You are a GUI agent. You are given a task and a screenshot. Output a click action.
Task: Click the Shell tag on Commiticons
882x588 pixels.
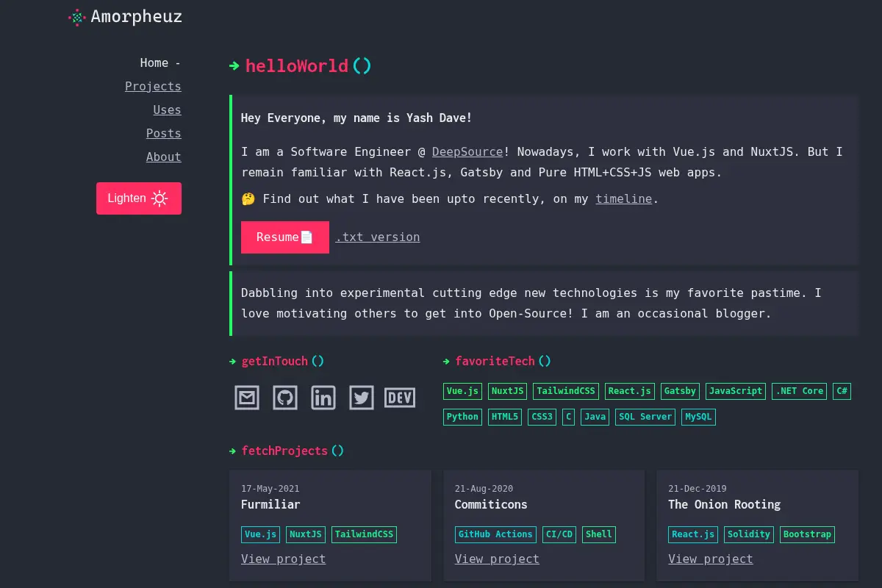(x=598, y=534)
